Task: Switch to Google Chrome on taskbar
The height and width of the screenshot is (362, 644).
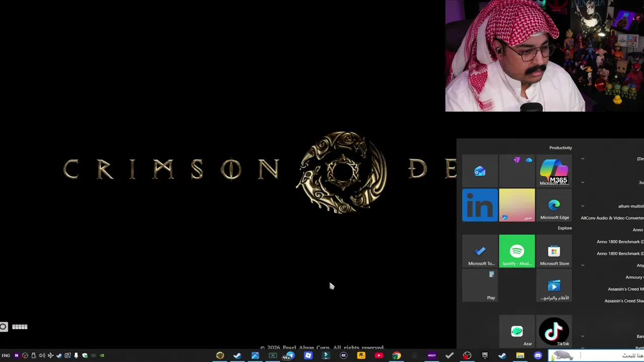Action: [396, 355]
